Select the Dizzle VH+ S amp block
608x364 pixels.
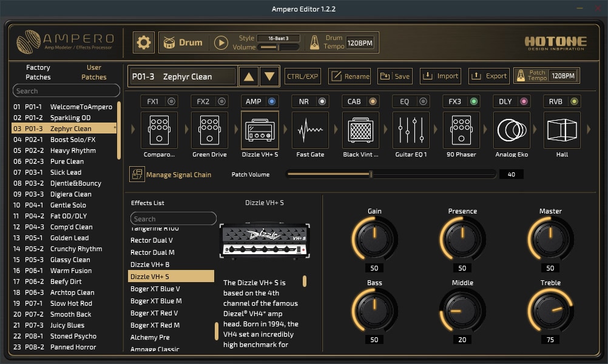pyautogui.click(x=260, y=130)
